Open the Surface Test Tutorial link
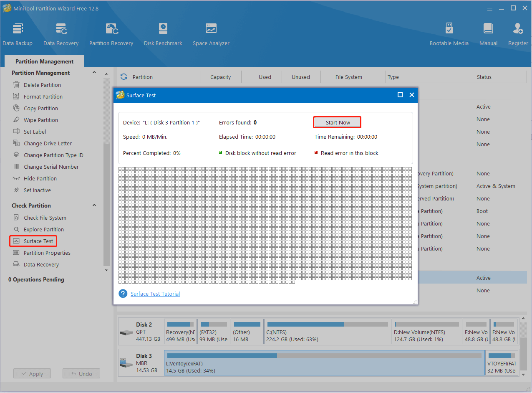The height and width of the screenshot is (393, 532). pyautogui.click(x=155, y=294)
